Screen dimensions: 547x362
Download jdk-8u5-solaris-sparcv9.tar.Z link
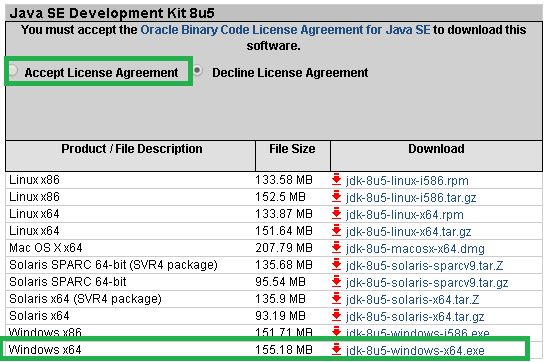(x=424, y=266)
